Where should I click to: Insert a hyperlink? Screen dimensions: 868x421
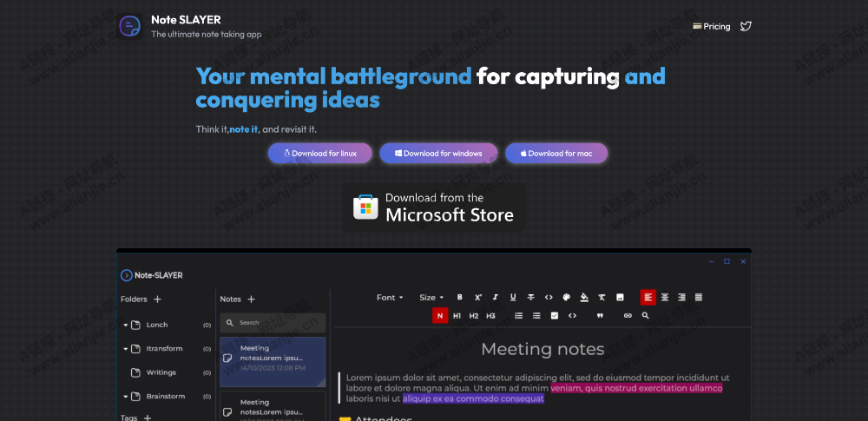[x=628, y=316]
